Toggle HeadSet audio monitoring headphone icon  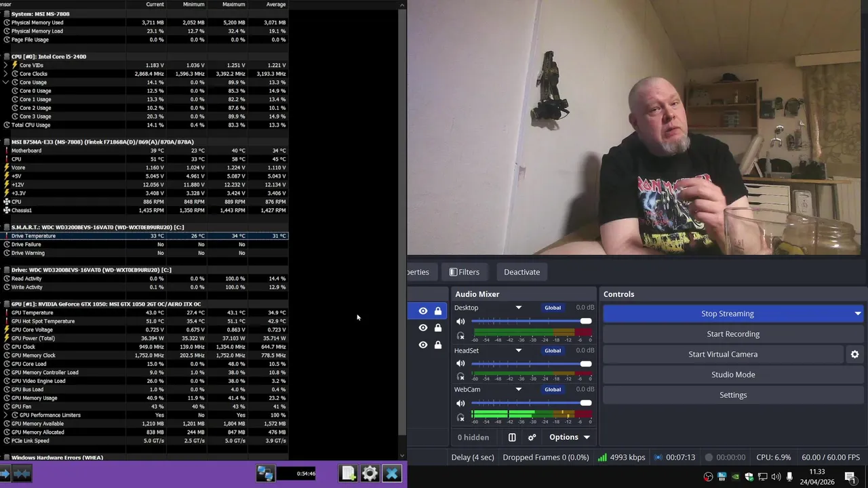tap(460, 376)
